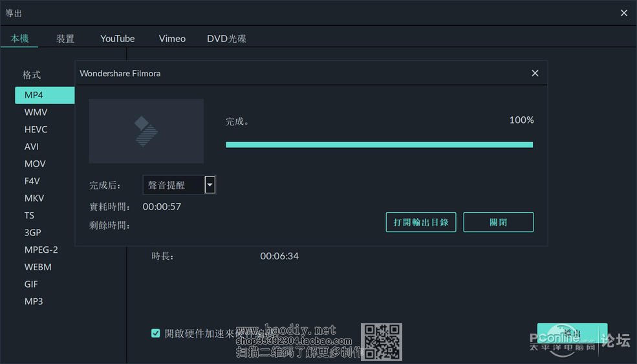Screen dimensions: 637x364
Task: Select HEVC in the format list
Action: (x=36, y=129)
